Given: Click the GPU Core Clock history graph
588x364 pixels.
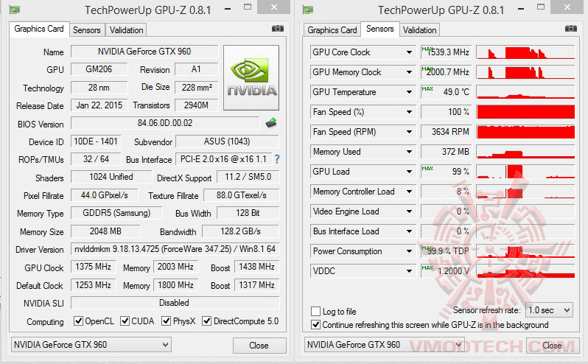Looking at the screenshot, I should click(x=525, y=52).
